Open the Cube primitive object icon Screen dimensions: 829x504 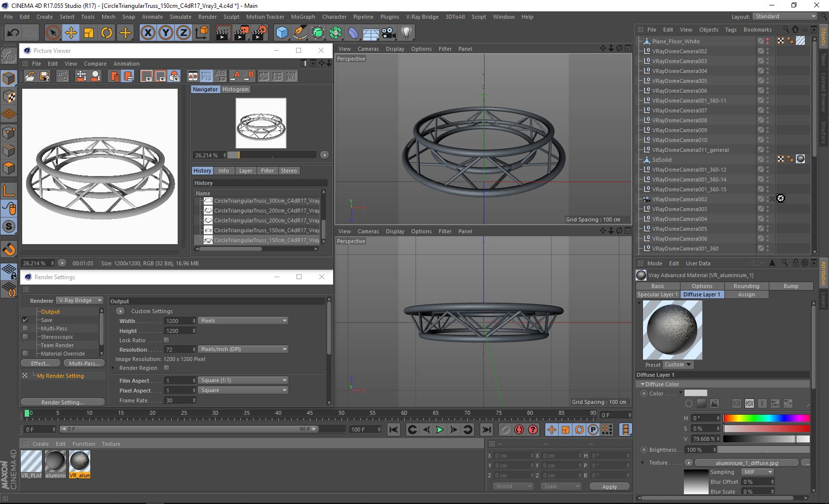point(282,33)
